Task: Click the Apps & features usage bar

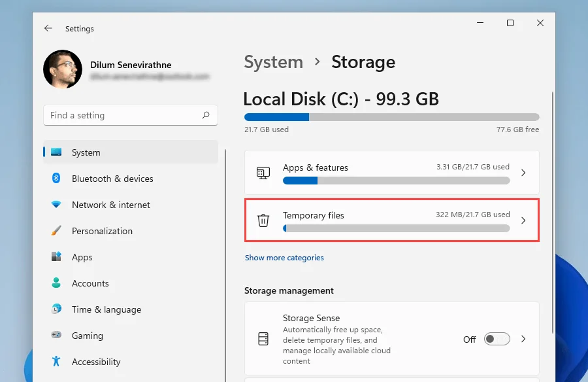Action: 397,181
